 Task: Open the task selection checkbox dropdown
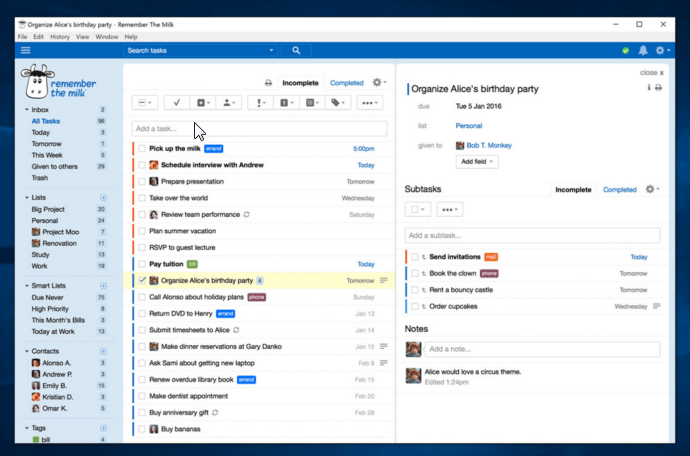coord(145,103)
